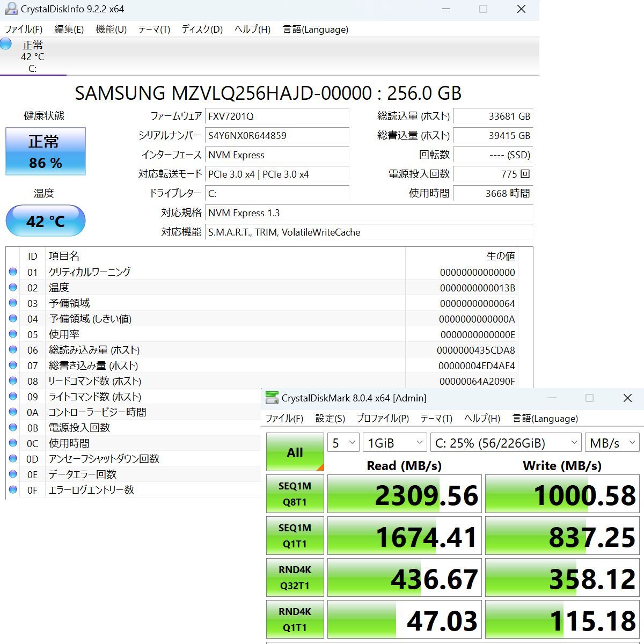The image size is (644, 644).
Task: Click status orb for ID 09 ライトコマンド数
Action: click(x=13, y=397)
